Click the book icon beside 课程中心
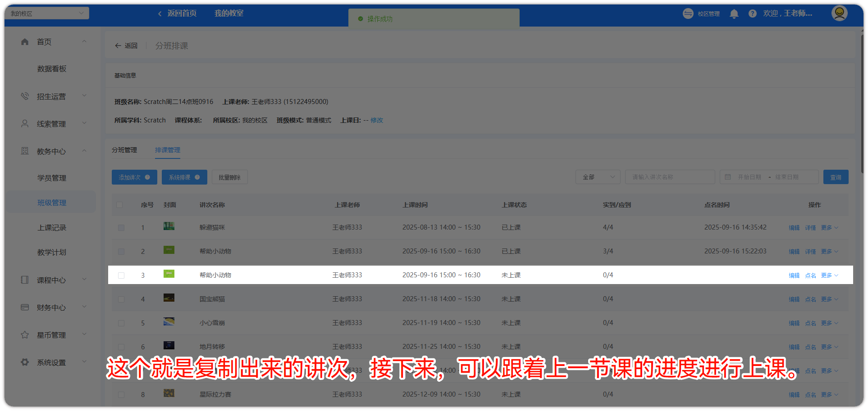This screenshot has width=868, height=411. pyautogui.click(x=25, y=280)
